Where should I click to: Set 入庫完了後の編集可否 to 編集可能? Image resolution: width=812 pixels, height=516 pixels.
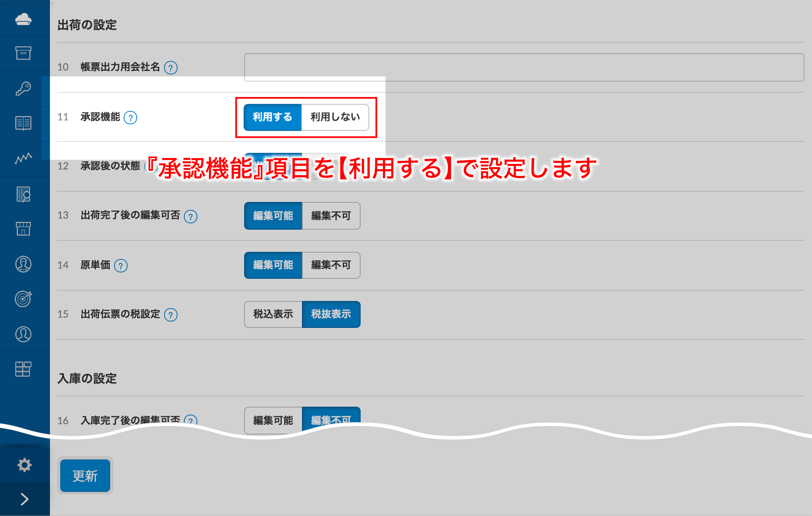pos(273,420)
